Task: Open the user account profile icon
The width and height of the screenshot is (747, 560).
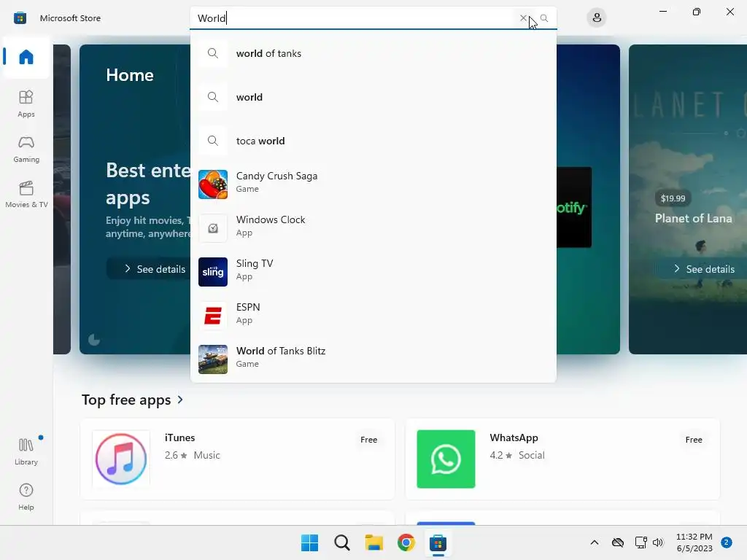Action: (x=597, y=18)
